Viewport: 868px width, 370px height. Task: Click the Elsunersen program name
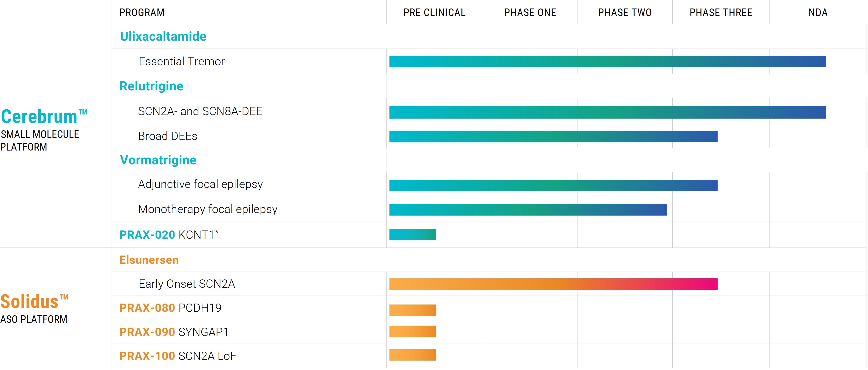click(x=149, y=260)
